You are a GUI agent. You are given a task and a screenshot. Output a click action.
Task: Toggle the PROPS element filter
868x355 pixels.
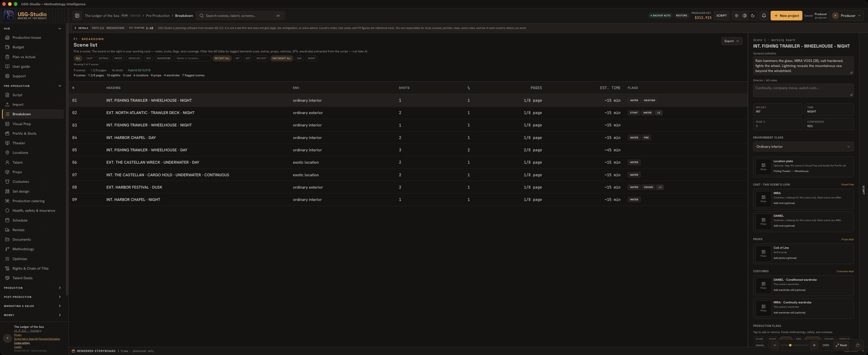tap(118, 58)
